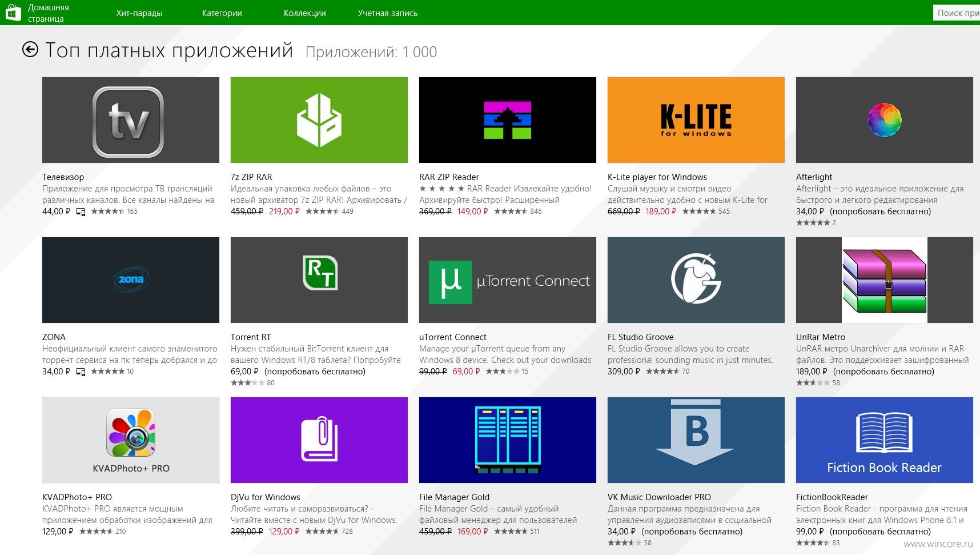Open the Категории menu
This screenshot has height=555, width=980.
click(222, 13)
